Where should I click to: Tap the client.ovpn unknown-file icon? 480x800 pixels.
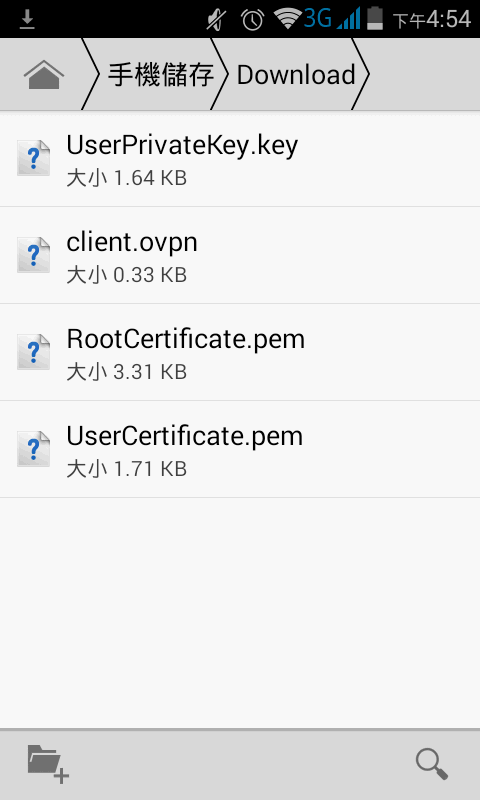point(34,255)
